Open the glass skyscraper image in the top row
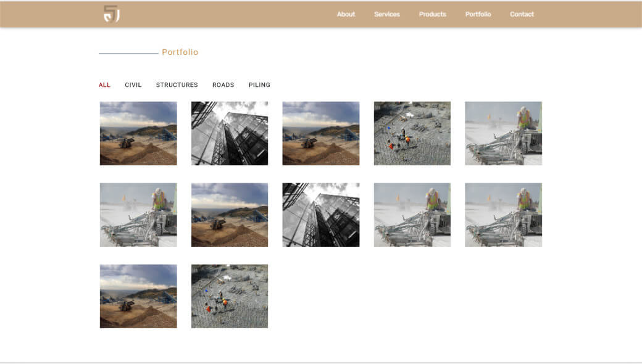642x364 pixels. [230, 133]
